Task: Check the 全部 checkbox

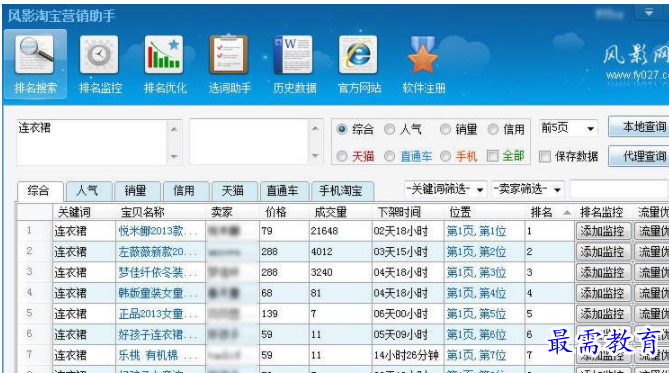Action: point(493,156)
